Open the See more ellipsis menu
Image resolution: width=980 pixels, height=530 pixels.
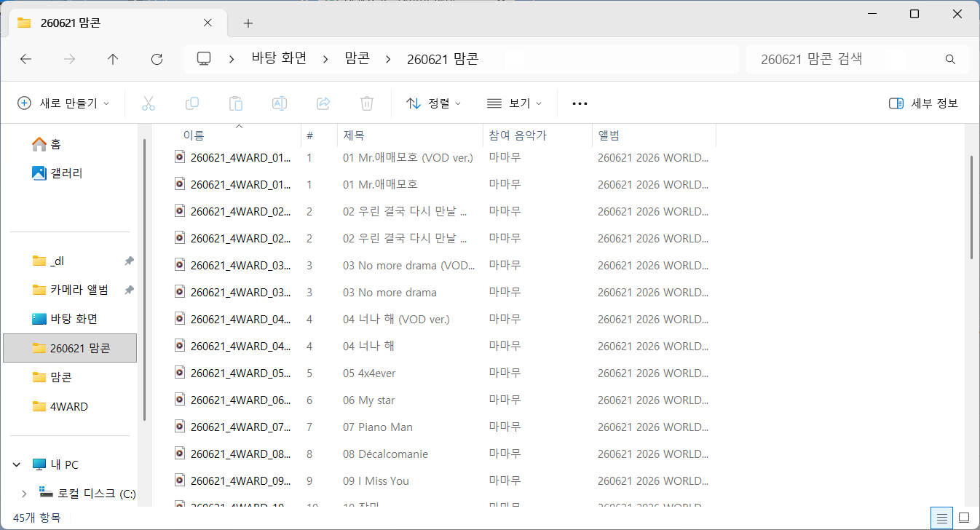580,103
